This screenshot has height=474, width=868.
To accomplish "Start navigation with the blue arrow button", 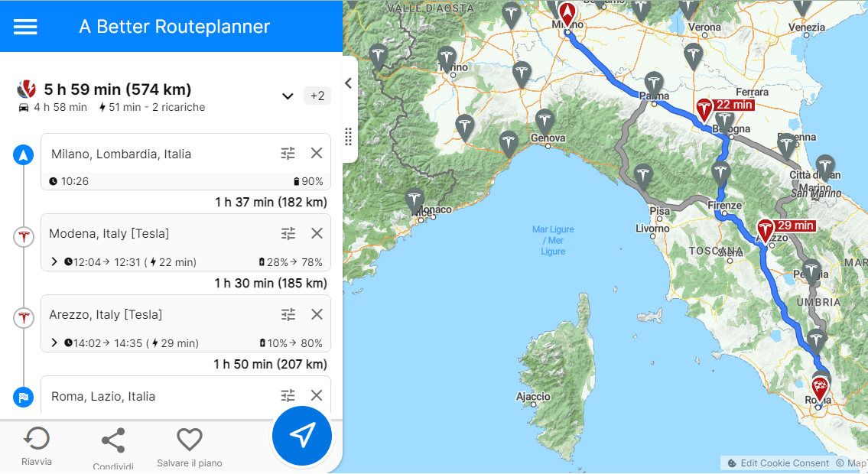I will pyautogui.click(x=301, y=436).
